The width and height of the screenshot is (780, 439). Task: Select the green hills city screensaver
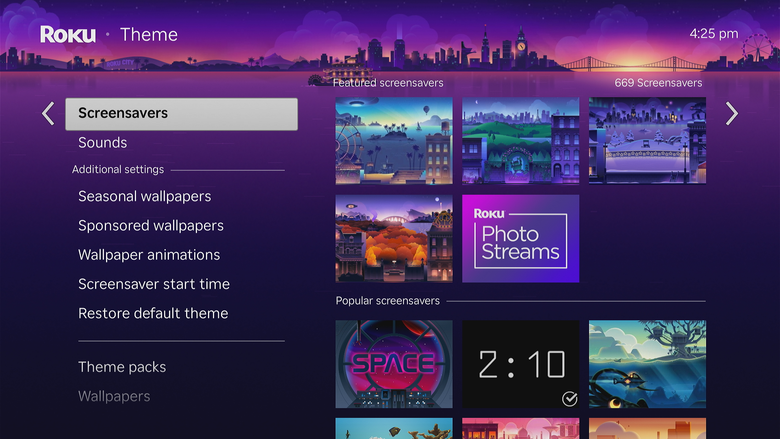click(520, 141)
